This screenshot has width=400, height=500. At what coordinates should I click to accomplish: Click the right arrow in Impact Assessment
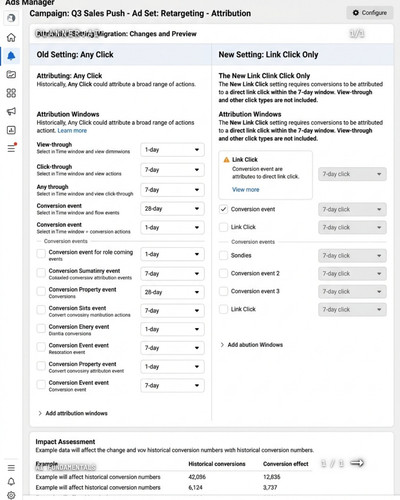click(x=357, y=463)
